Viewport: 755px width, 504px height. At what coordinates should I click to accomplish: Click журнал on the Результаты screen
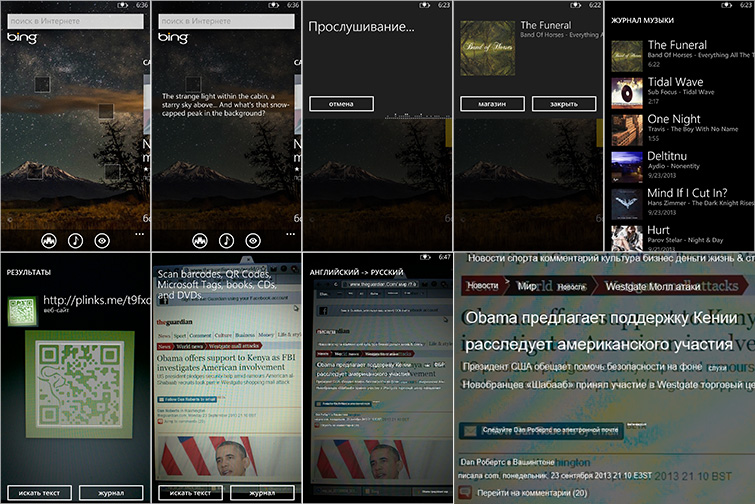pyautogui.click(x=111, y=493)
